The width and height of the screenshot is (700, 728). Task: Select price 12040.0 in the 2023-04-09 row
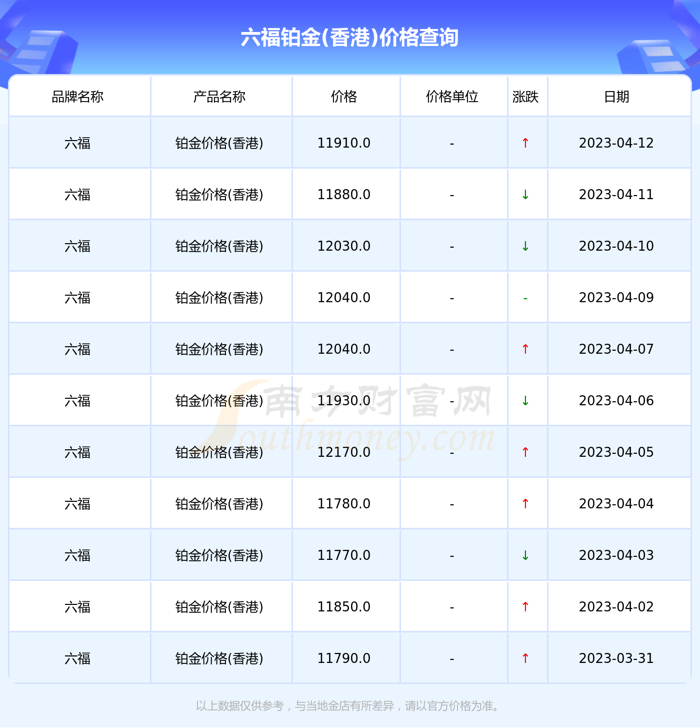click(344, 298)
